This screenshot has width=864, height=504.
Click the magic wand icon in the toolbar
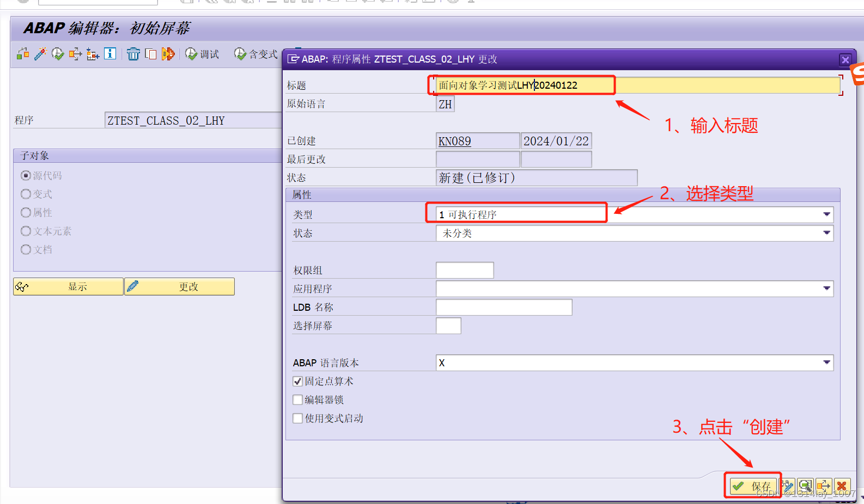(40, 53)
